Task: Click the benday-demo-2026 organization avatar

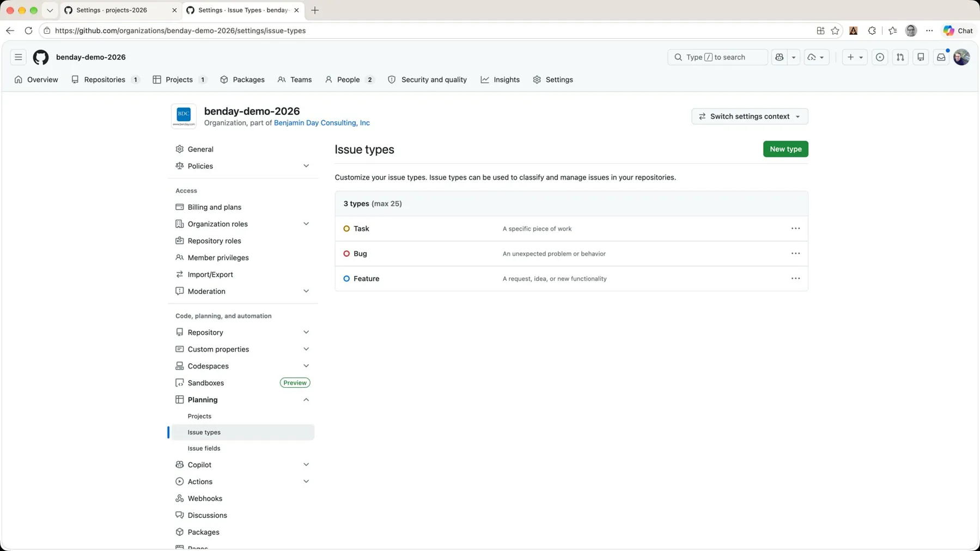Action: [x=184, y=116]
